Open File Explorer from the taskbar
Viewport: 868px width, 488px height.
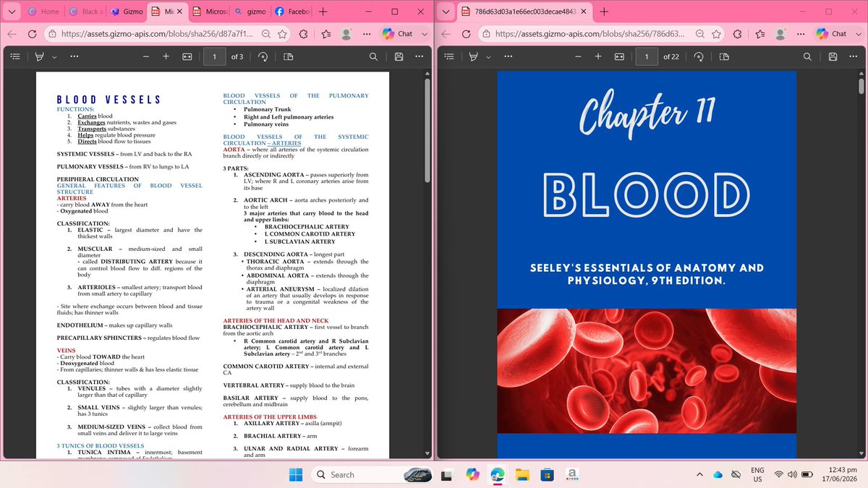coord(522,474)
